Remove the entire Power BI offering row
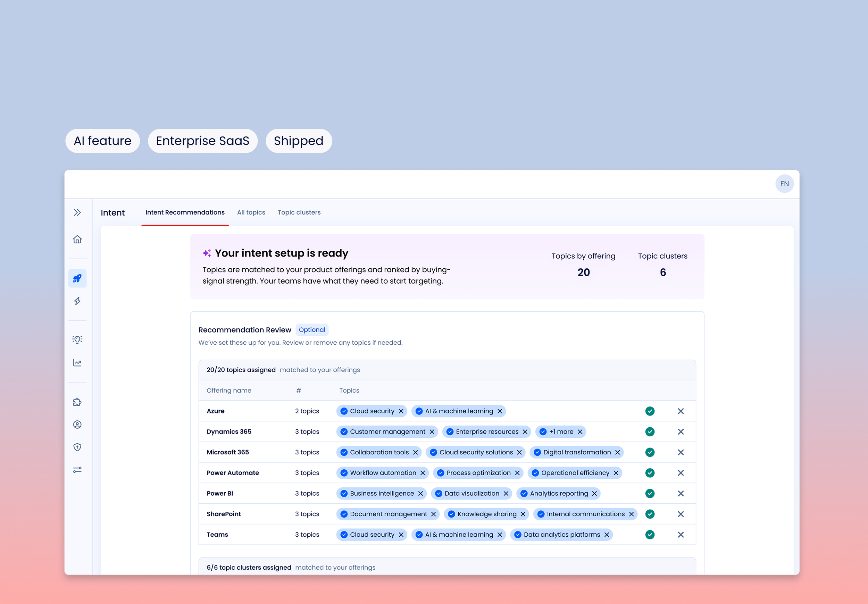868x604 pixels. 681,493
